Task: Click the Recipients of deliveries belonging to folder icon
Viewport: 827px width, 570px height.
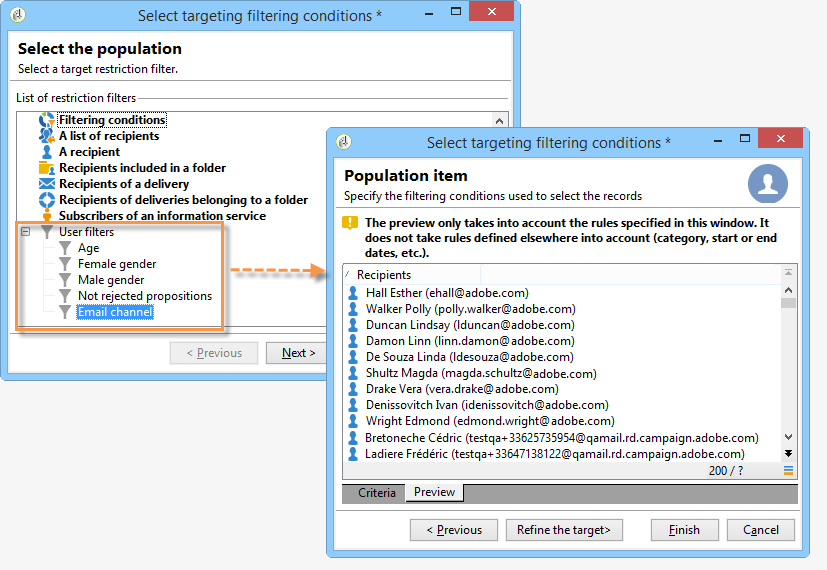Action: click(x=46, y=200)
